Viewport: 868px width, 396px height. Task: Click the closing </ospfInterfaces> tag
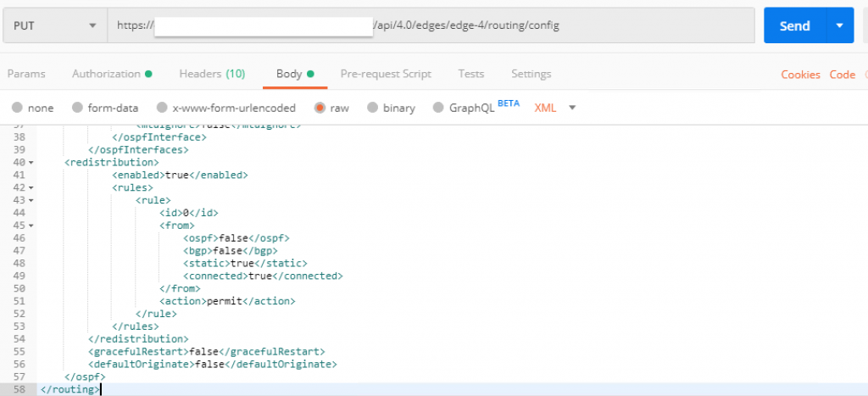click(x=138, y=149)
